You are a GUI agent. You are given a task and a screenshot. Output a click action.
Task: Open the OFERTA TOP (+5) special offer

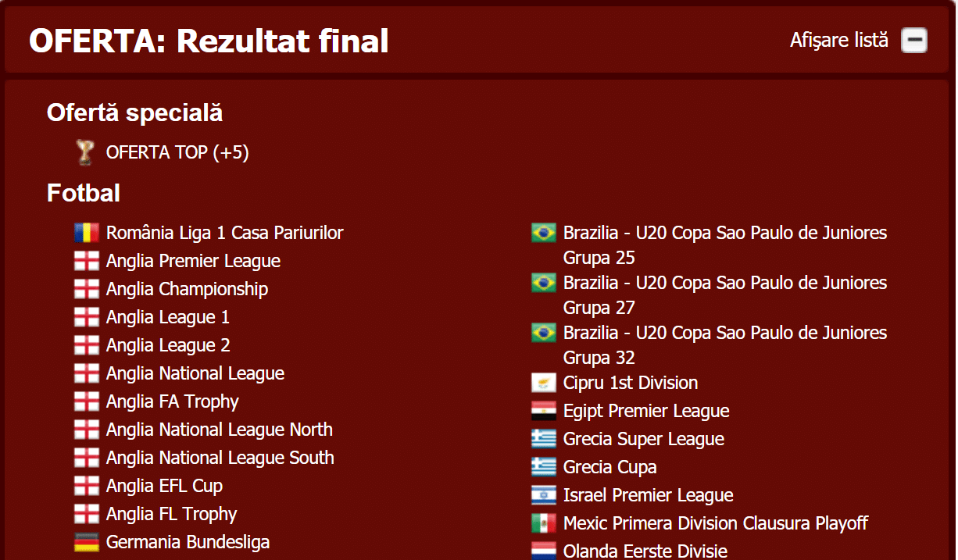point(177,152)
